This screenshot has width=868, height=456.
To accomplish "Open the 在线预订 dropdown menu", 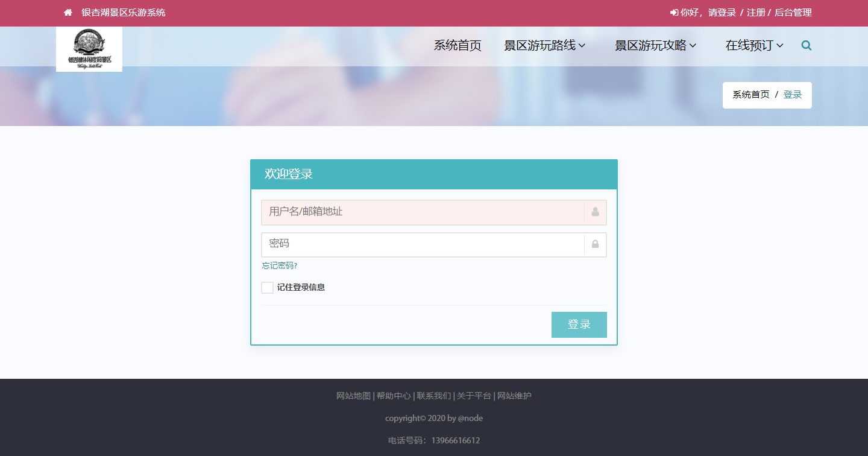I will point(753,45).
